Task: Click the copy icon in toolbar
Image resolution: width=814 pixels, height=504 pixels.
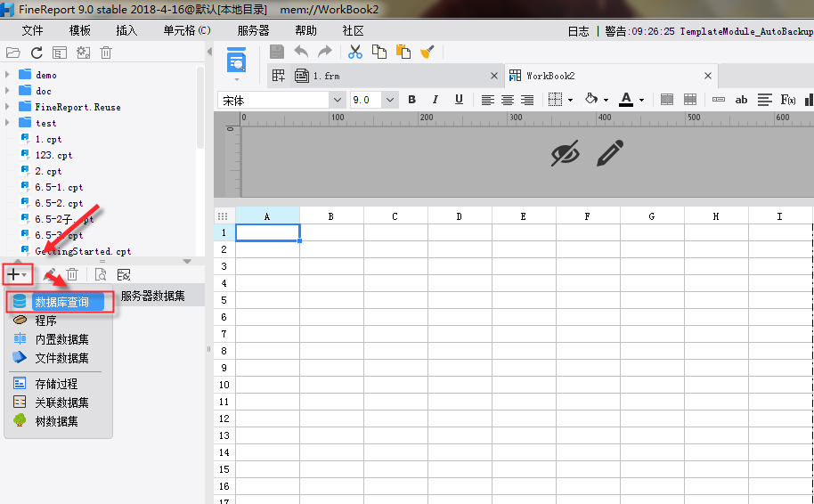Action: pyautogui.click(x=379, y=52)
